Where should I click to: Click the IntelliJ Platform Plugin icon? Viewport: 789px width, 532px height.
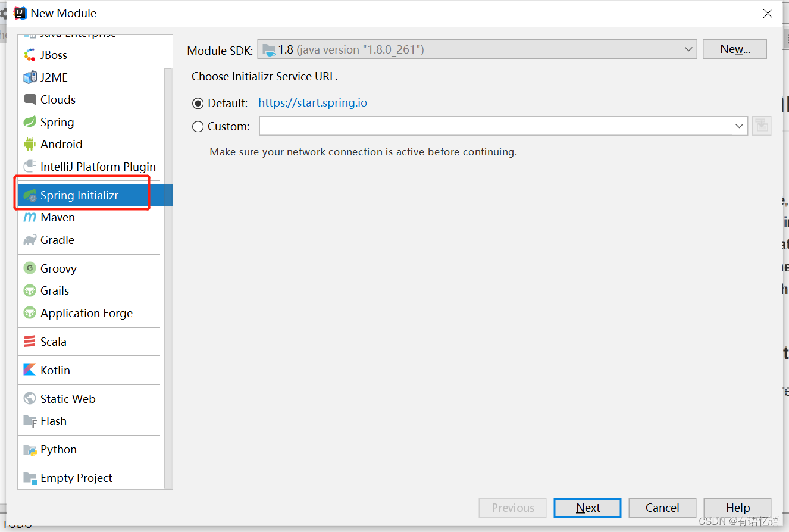pyautogui.click(x=30, y=167)
